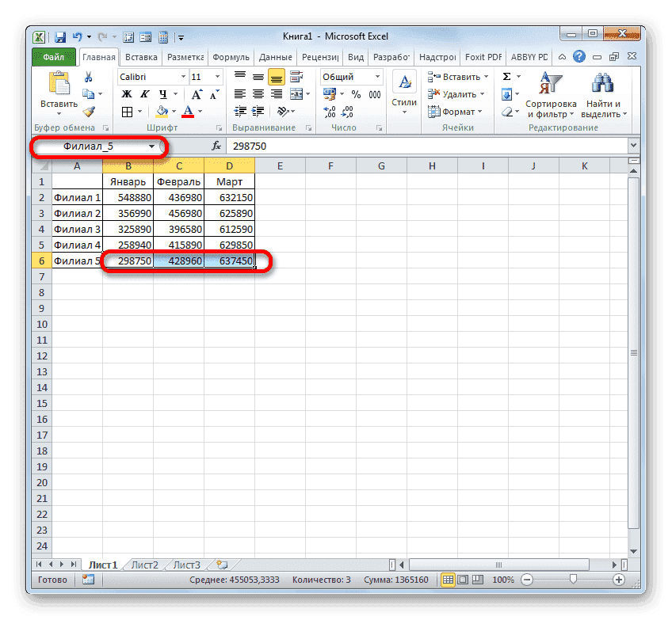
Task: Switch to the Вставка ribbon tab
Action: pos(141,56)
